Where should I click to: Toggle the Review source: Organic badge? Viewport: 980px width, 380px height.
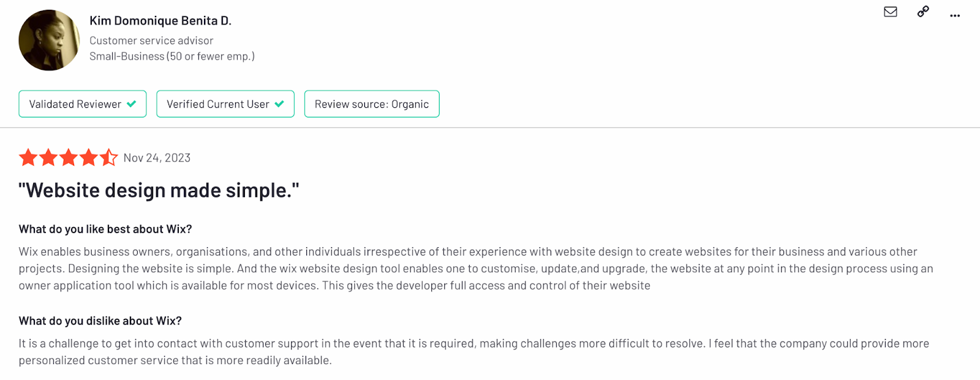pos(371,103)
